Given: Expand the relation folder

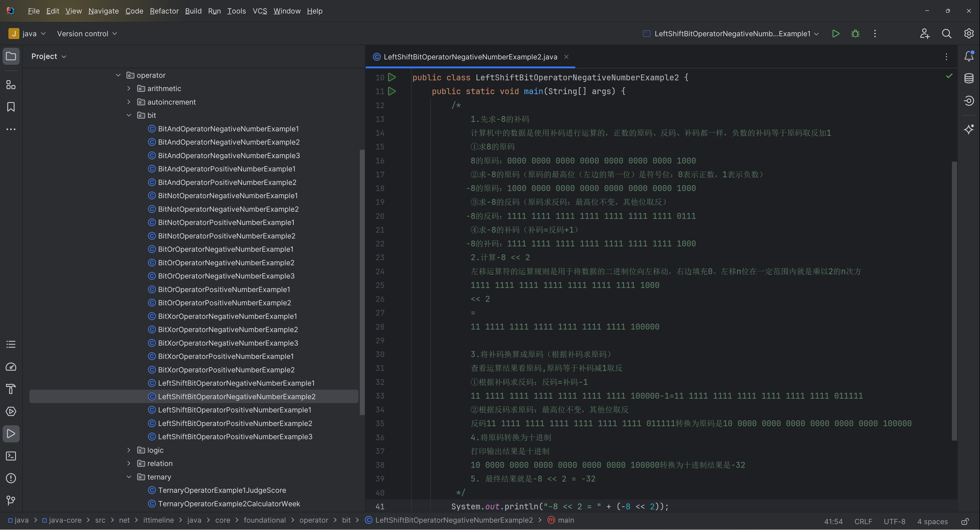Looking at the screenshot, I should pos(129,463).
